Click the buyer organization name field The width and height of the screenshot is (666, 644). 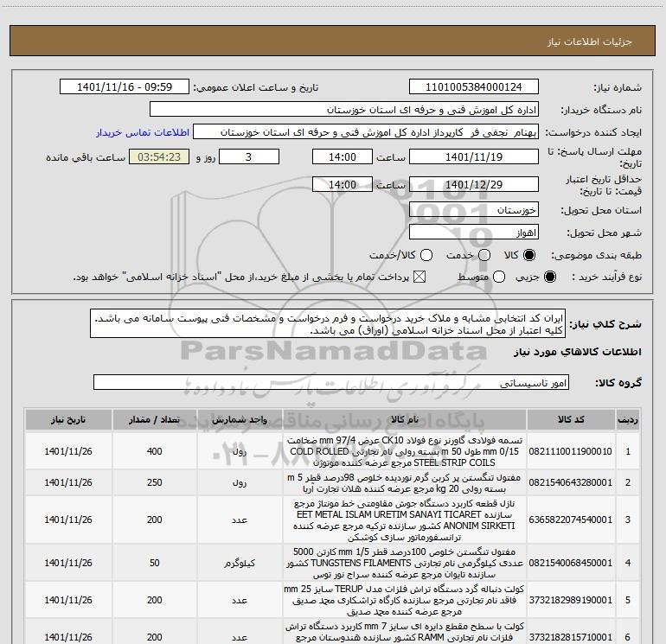344,110
